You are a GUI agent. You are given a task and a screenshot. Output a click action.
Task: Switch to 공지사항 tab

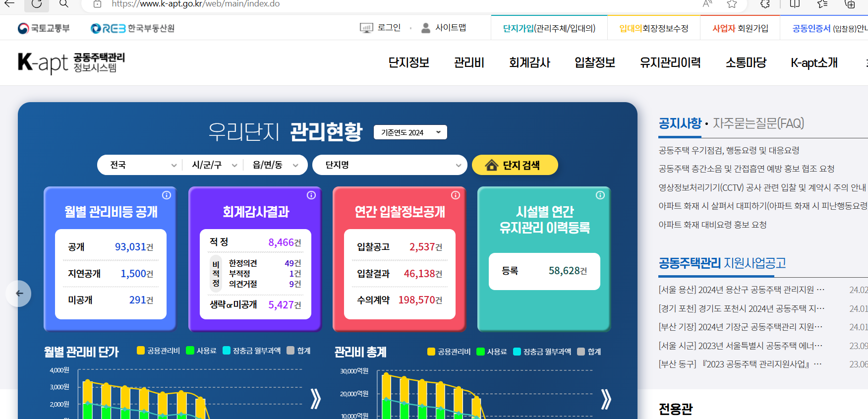(x=680, y=123)
